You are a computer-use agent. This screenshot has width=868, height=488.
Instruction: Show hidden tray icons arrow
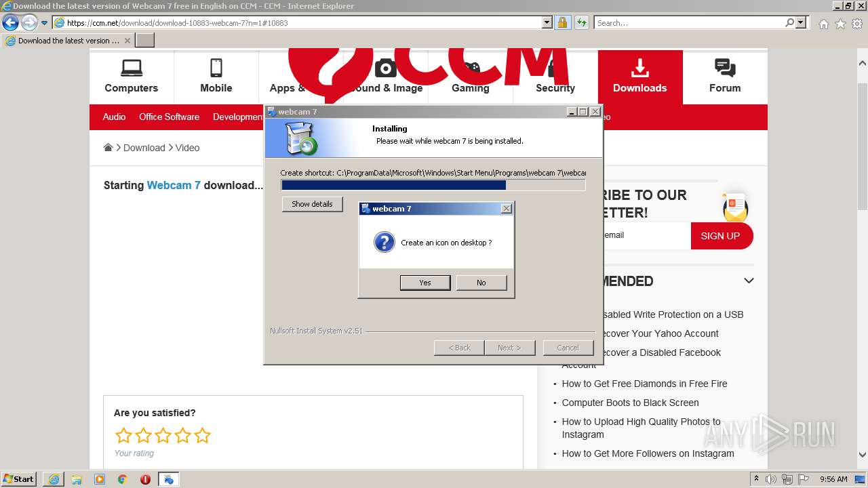756,479
